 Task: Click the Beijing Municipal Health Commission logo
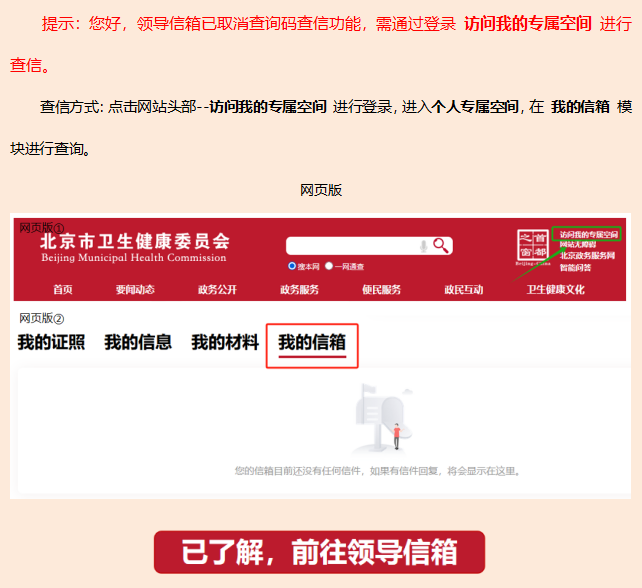134,247
